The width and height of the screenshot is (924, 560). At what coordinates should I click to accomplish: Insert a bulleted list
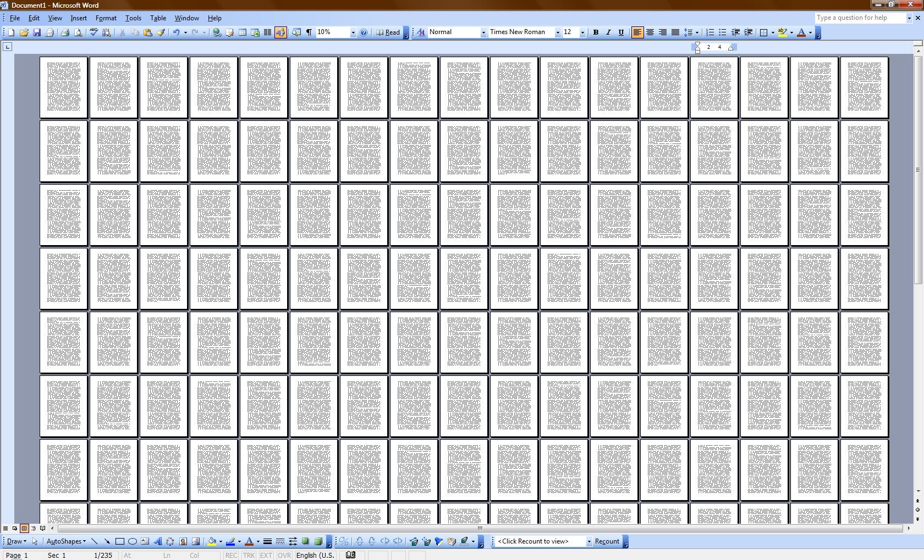(723, 32)
